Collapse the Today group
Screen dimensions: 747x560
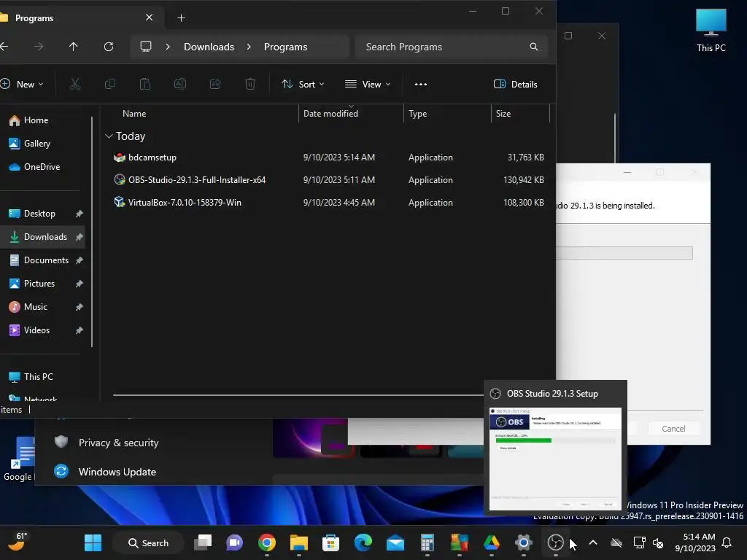pos(109,136)
